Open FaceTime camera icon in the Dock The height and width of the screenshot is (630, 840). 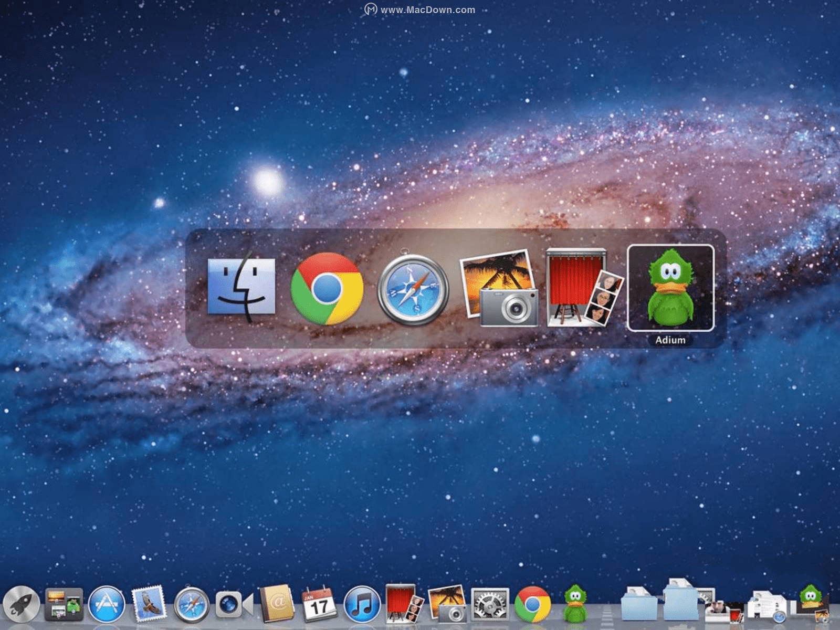(x=234, y=605)
